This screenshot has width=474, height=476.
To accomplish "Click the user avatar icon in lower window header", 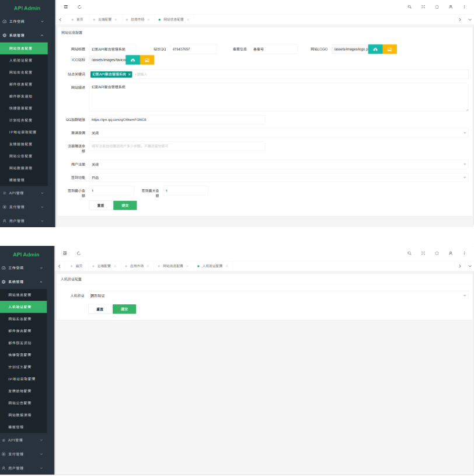I will click(451, 253).
